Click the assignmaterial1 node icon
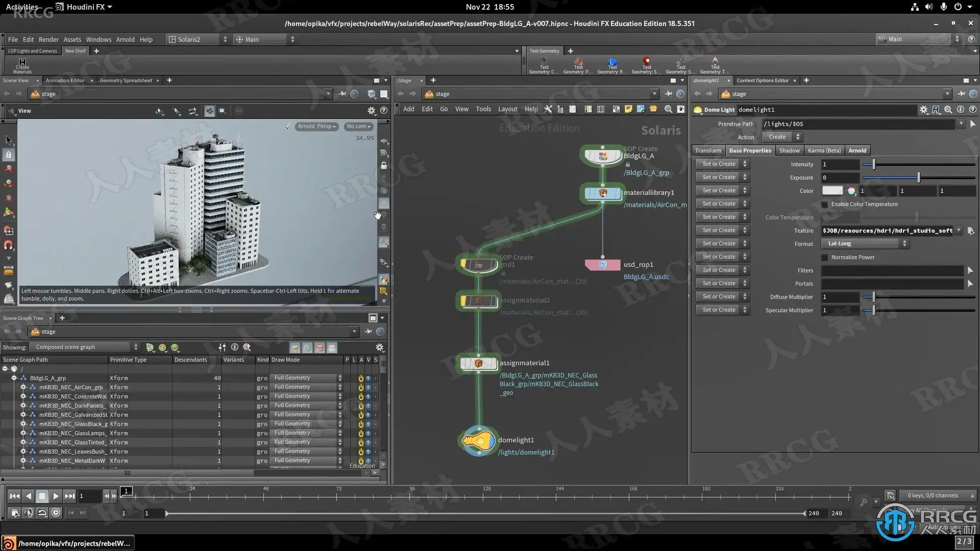 pyautogui.click(x=478, y=363)
